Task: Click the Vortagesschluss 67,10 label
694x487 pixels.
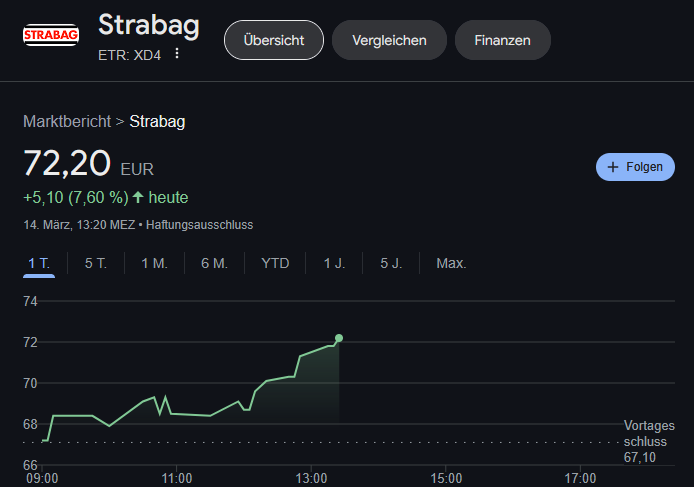Action: tap(649, 441)
